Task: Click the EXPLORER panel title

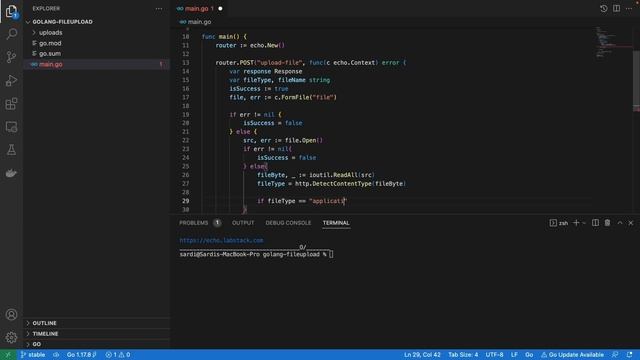Action: point(46,9)
